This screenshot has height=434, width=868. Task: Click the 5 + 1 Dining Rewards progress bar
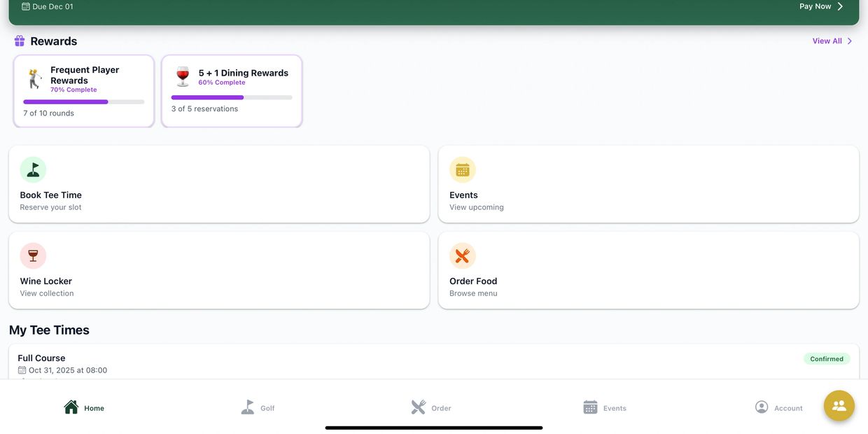[232, 97]
